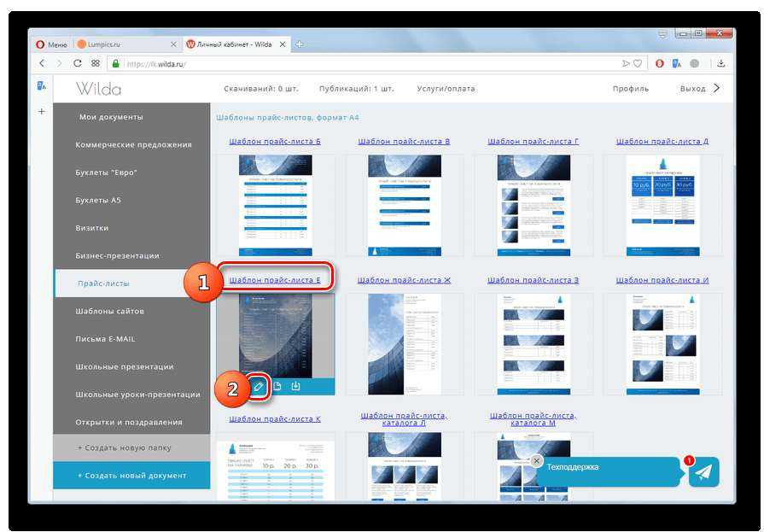Click the green padlock security icon
This screenshot has width=764, height=532.
point(115,63)
